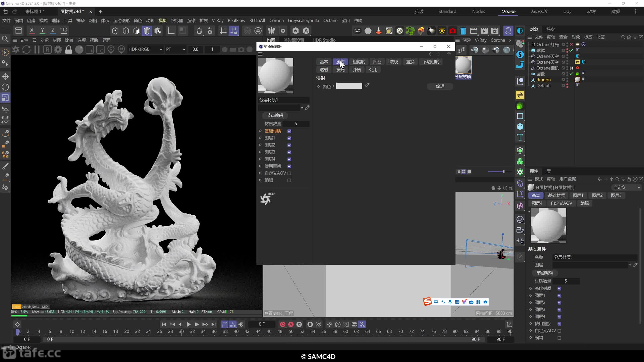Open the 图层1 tab in Attributes panel
The image size is (644, 362).
(x=578, y=195)
